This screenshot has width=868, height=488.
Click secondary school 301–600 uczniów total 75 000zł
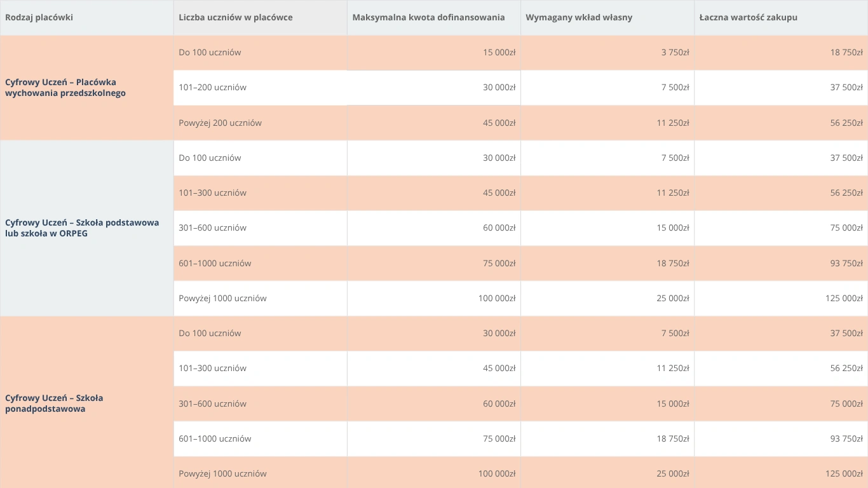tap(781, 403)
